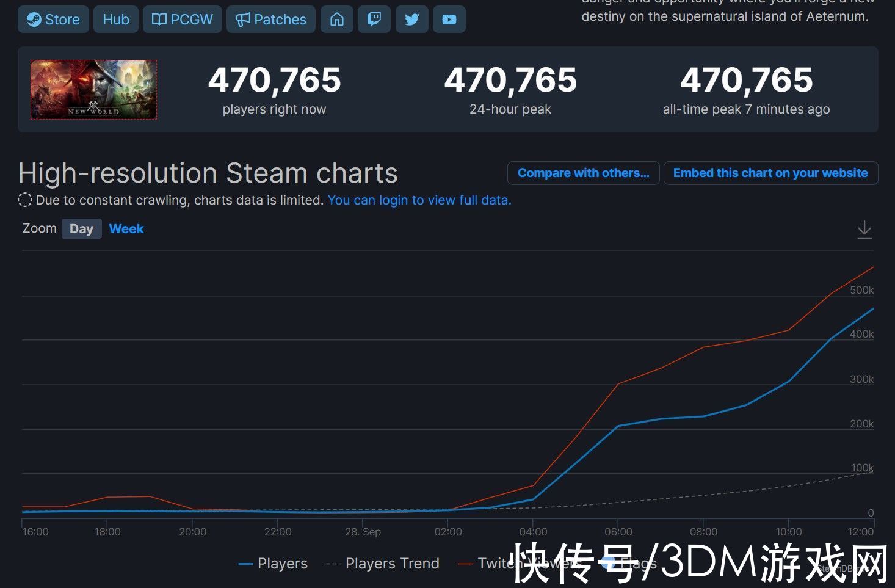The height and width of the screenshot is (588, 895).
Task: Toggle the Players Trend legend series
Action: tap(383, 564)
